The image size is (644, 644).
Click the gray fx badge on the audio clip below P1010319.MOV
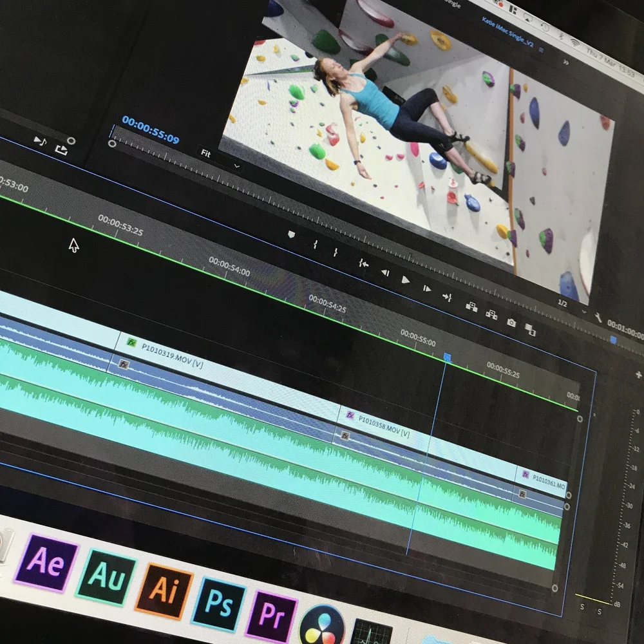pyautogui.click(x=124, y=364)
